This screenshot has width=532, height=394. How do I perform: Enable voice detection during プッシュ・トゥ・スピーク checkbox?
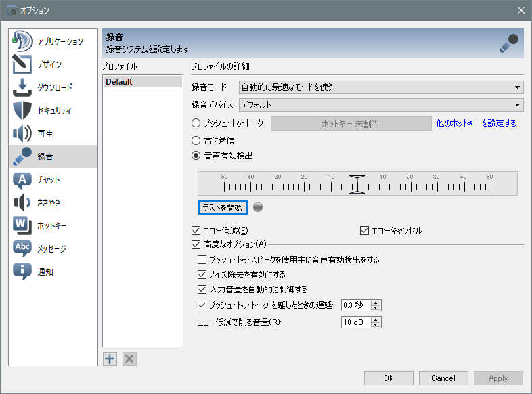pos(202,259)
